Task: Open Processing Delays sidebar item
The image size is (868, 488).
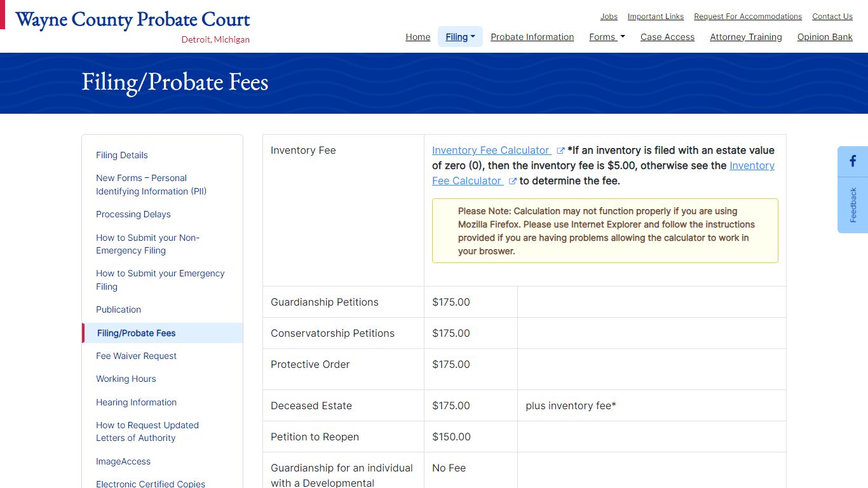Action: tap(133, 214)
